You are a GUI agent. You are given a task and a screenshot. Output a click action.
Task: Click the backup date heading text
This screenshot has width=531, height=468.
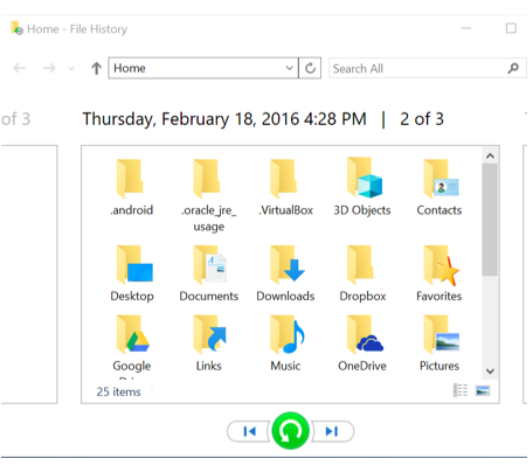[225, 119]
